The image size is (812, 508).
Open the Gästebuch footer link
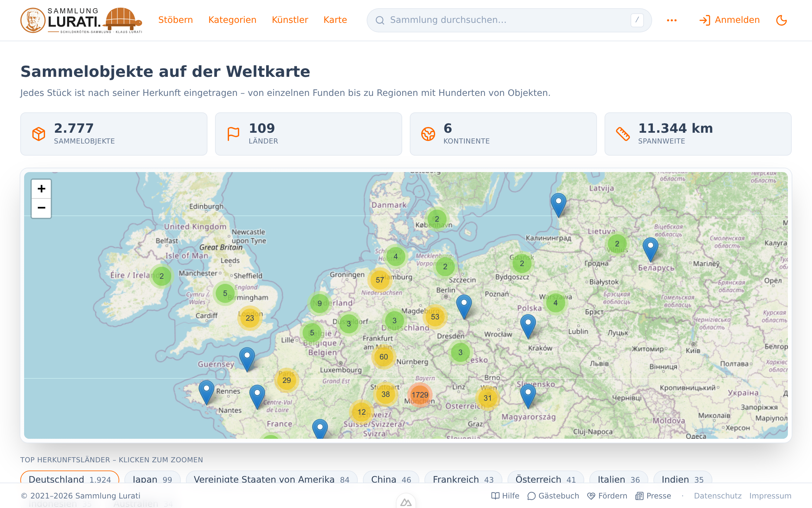click(x=553, y=496)
